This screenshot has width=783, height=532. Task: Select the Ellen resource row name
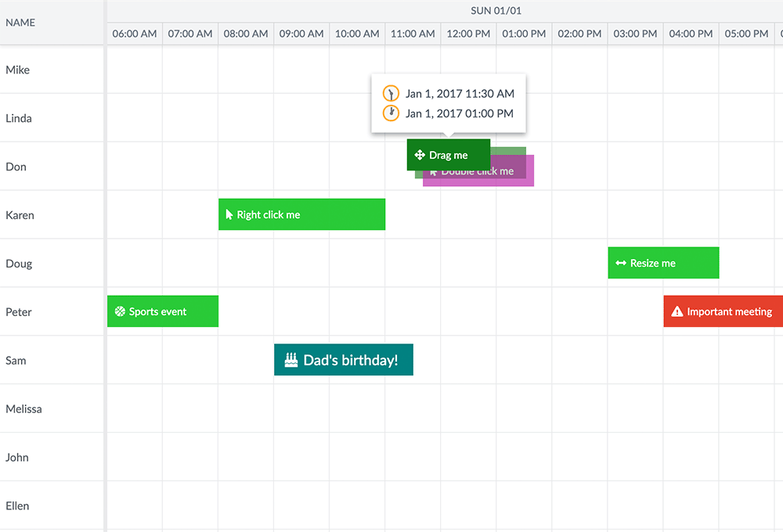point(17,505)
